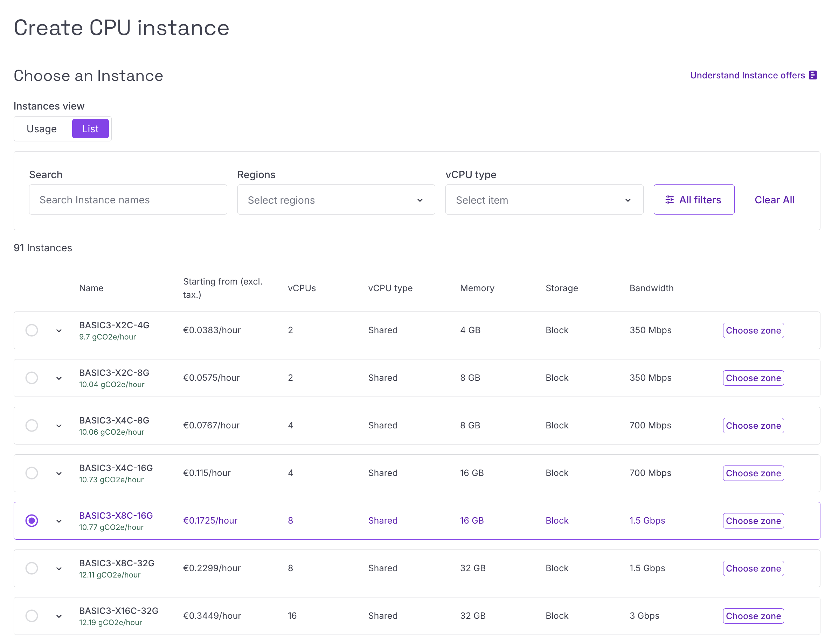Image resolution: width=832 pixels, height=644 pixels.
Task: Open the Regions dropdown
Action: (x=336, y=199)
